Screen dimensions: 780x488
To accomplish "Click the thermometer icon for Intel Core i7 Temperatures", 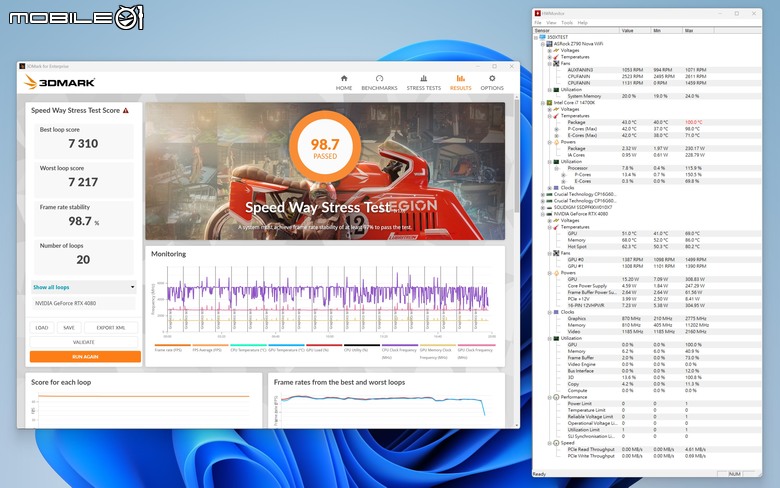I will pyautogui.click(x=556, y=116).
